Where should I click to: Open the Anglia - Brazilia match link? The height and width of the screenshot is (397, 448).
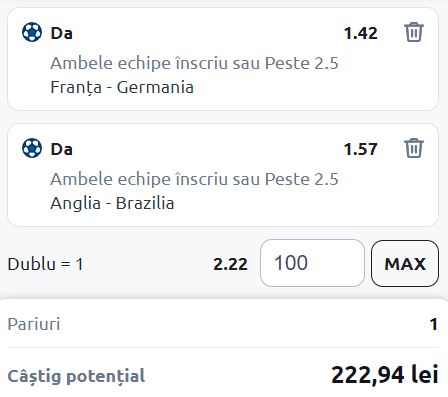pos(112,203)
